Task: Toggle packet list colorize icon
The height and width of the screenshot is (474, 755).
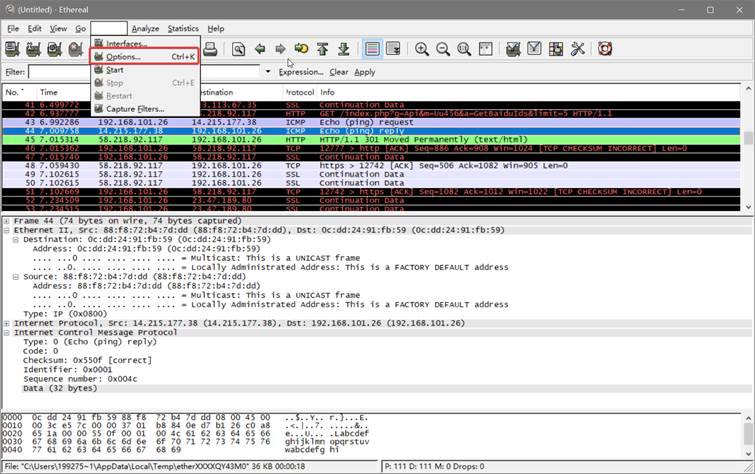Action: click(372, 49)
